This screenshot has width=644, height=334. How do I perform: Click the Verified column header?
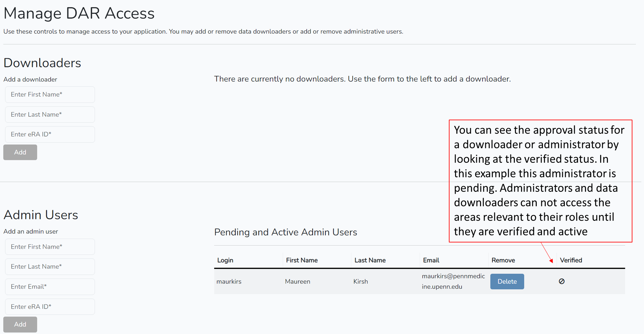point(571,260)
